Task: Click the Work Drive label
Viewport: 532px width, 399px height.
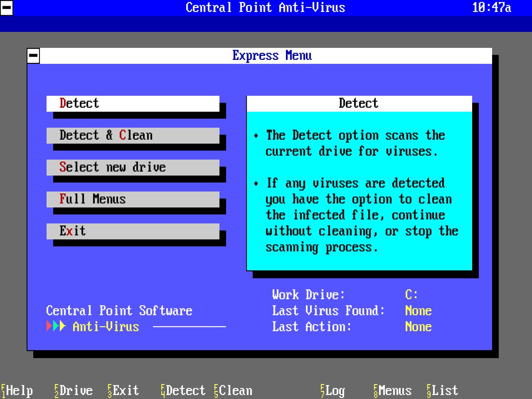Action: click(x=309, y=295)
